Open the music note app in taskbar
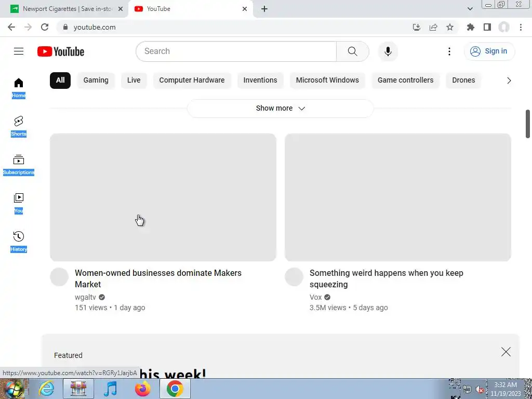Image resolution: width=532 pixels, height=399 pixels. click(110, 389)
